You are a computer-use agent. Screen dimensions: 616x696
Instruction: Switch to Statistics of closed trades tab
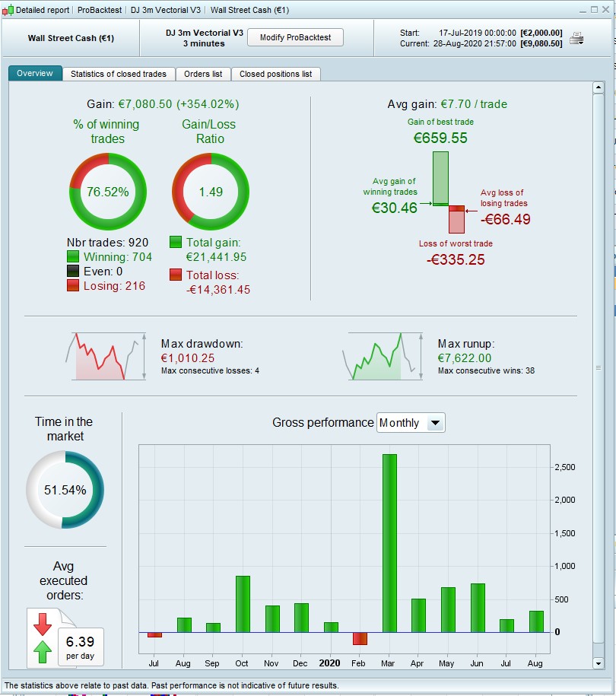pyautogui.click(x=119, y=74)
